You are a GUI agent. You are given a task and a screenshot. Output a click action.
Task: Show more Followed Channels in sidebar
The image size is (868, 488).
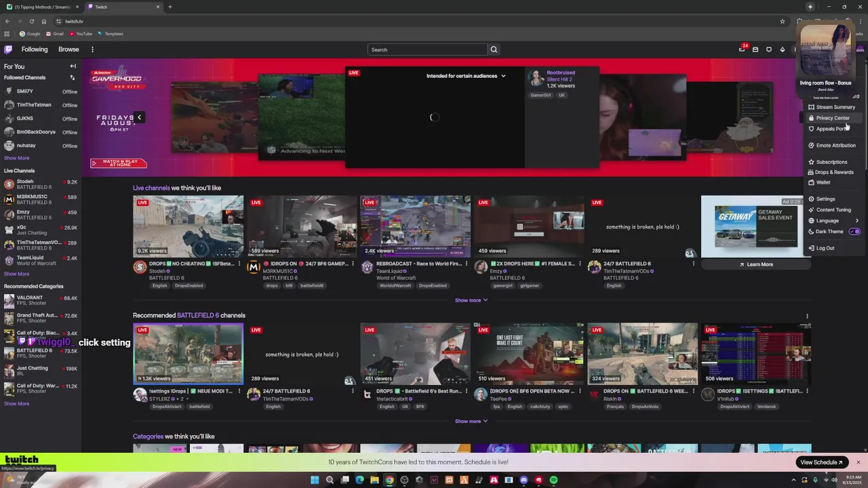[16, 158]
